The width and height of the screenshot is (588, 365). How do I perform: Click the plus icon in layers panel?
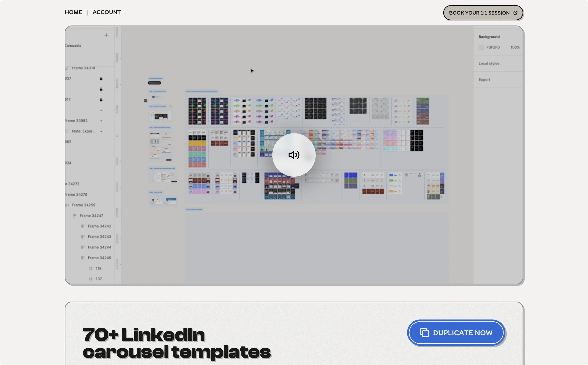[106, 35]
